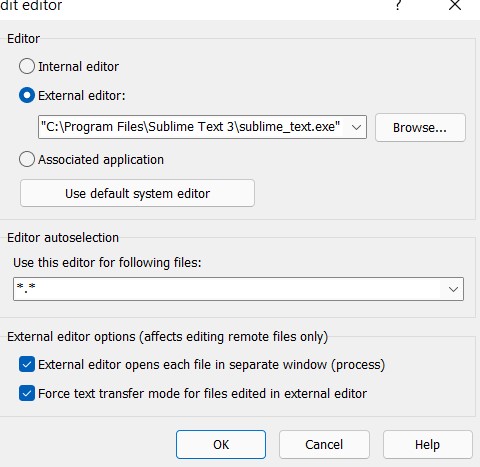This screenshot has height=467, width=480.
Task: Click the Associated application label text
Action: point(101,160)
